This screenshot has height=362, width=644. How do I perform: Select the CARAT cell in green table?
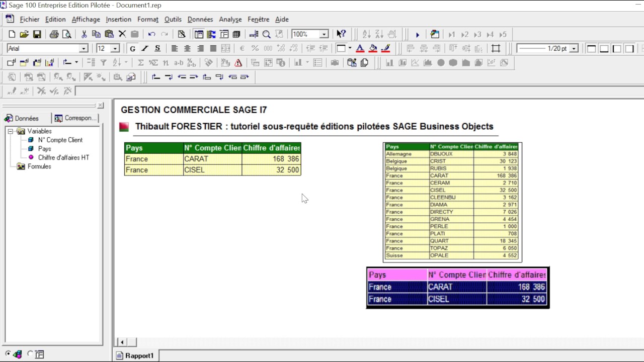click(x=212, y=159)
